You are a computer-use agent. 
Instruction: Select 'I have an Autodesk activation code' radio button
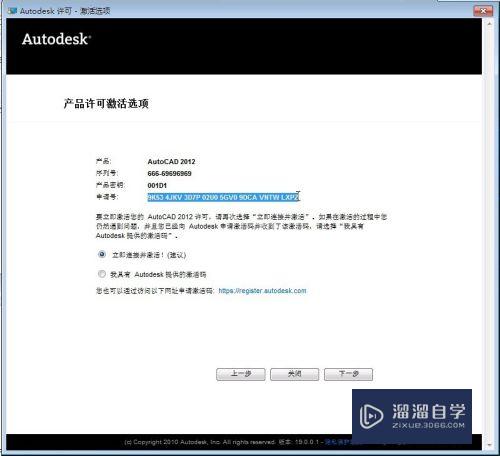(102, 274)
